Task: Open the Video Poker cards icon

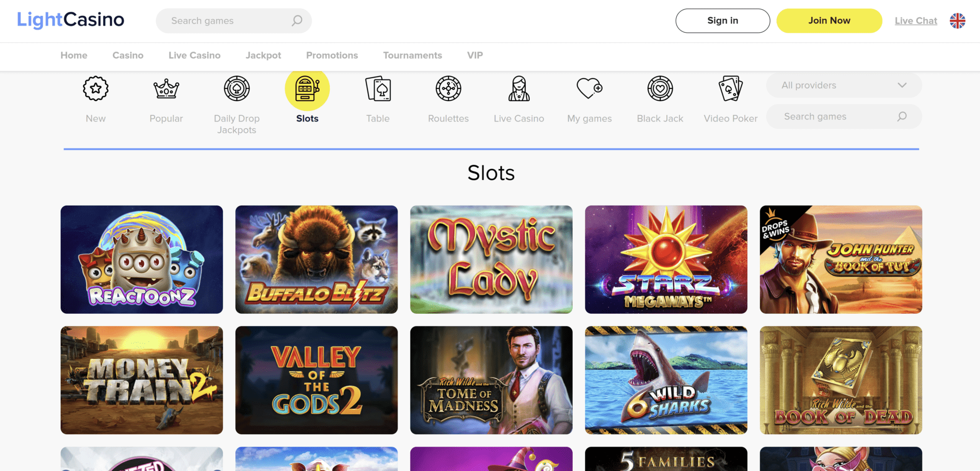Action: pos(730,89)
